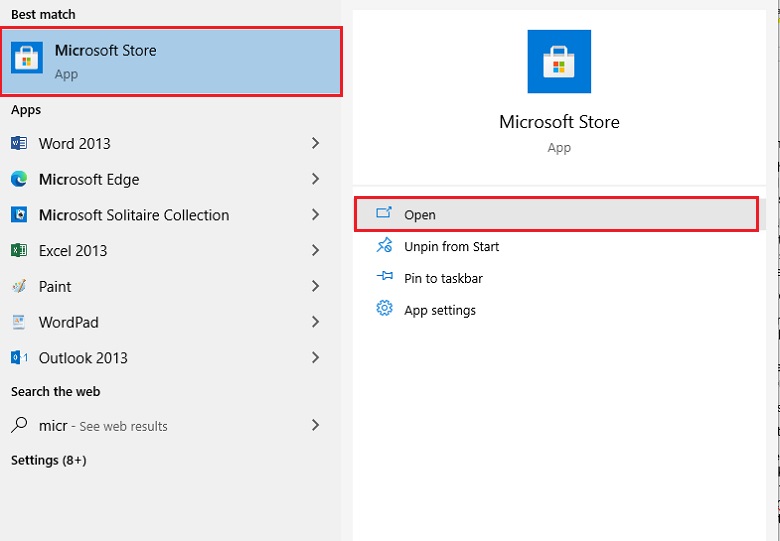Click the Pin to taskbar pin icon
780x541 pixels.
point(384,276)
